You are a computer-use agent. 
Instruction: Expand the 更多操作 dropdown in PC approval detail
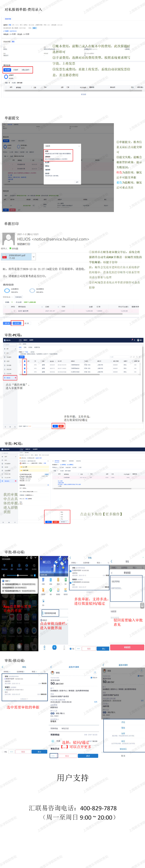click(64, 522)
